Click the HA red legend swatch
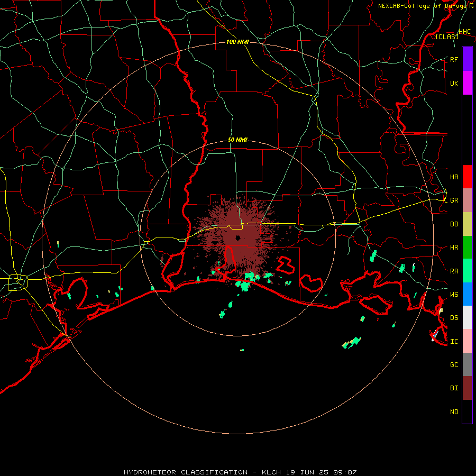This screenshot has height=476, width=476. coord(467,177)
